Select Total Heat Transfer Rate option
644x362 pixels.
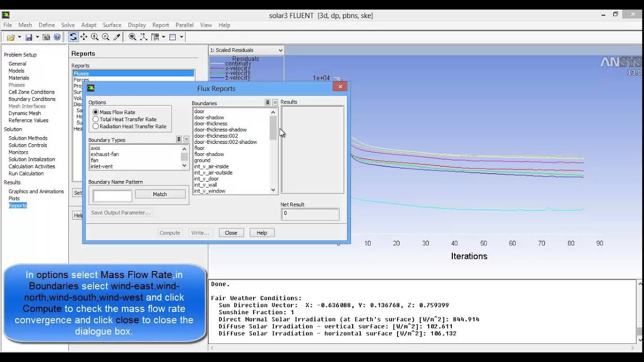coord(124,119)
